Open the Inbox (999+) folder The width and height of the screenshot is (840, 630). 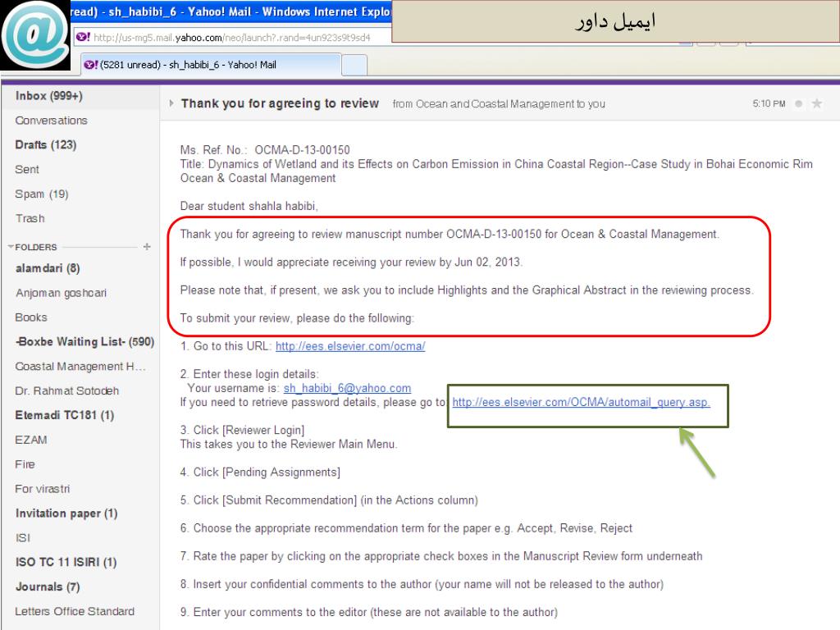pyautogui.click(x=48, y=96)
